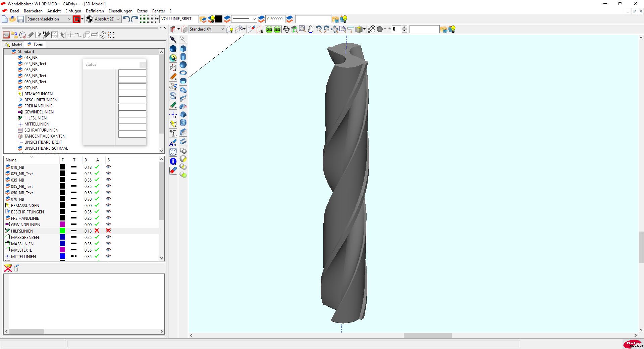Open the Standard XY view dropdown

[207, 29]
